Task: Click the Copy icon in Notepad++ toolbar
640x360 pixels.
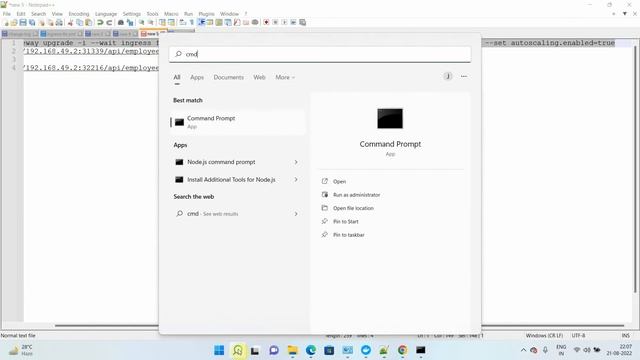Action: pos(80,22)
